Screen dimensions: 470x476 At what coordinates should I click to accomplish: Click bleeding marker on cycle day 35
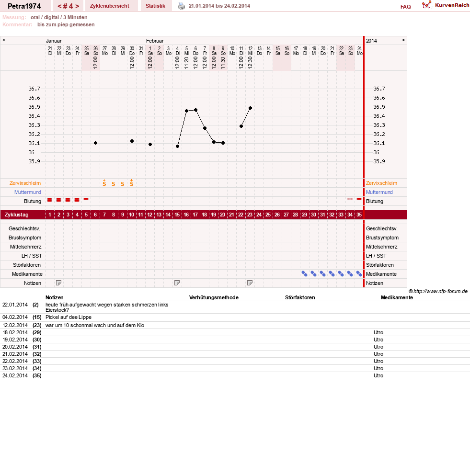359,199
